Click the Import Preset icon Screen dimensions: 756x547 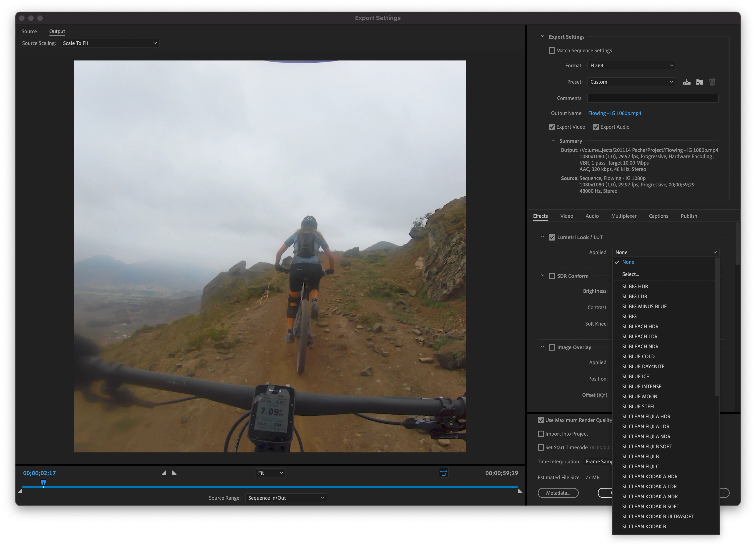pos(699,82)
